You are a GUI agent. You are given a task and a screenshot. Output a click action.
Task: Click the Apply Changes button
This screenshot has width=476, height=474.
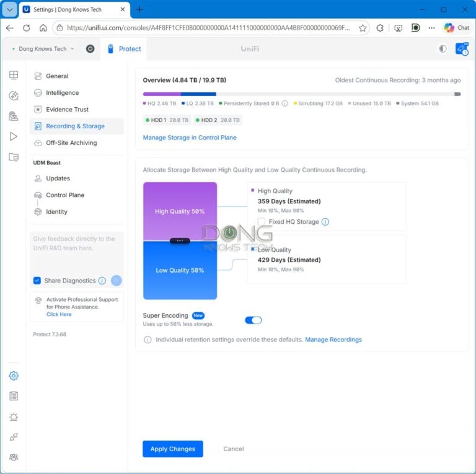tap(173, 449)
